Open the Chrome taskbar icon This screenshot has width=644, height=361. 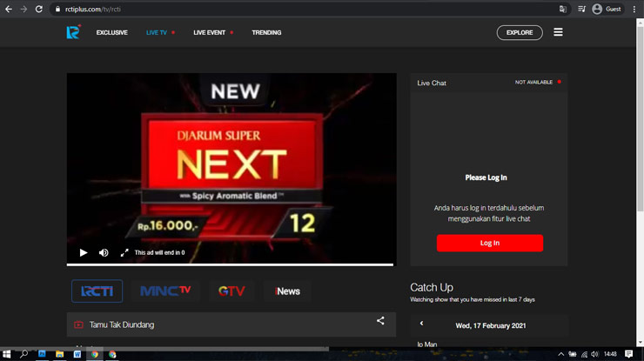click(95, 354)
